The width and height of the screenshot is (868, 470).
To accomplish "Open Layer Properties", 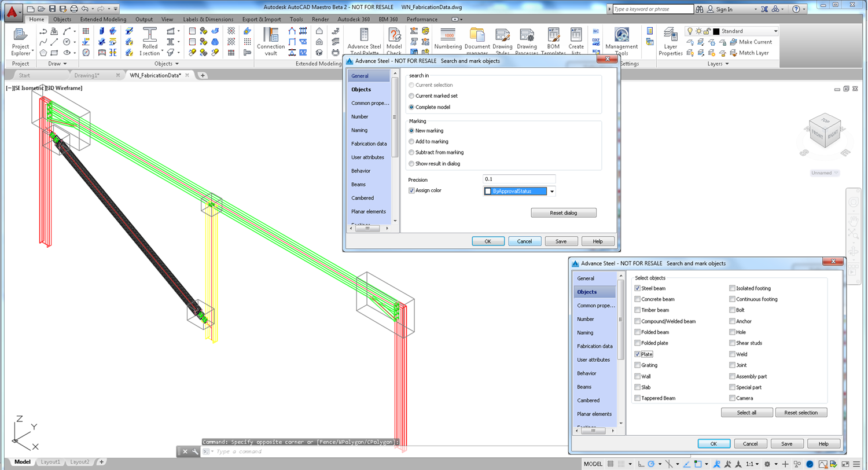I will [x=671, y=42].
